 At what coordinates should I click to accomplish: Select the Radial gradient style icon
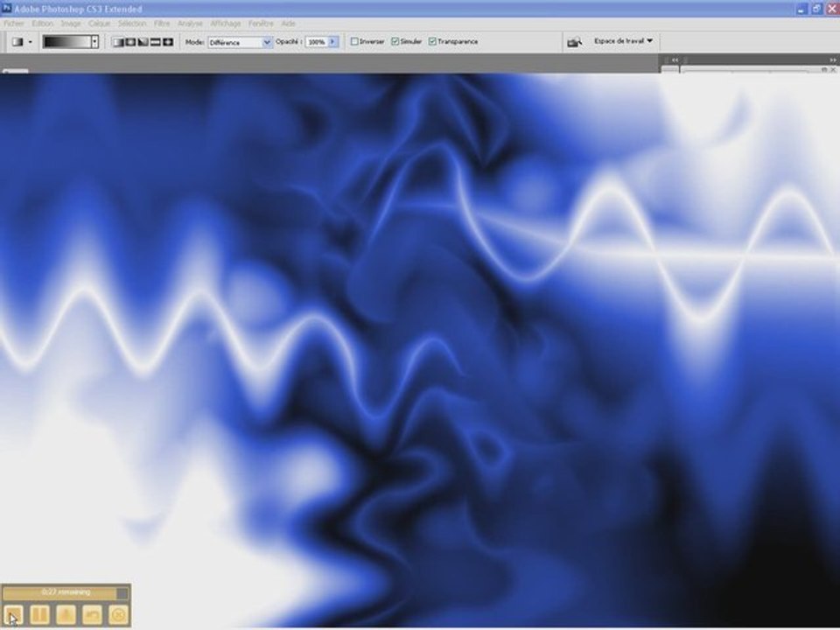[130, 42]
